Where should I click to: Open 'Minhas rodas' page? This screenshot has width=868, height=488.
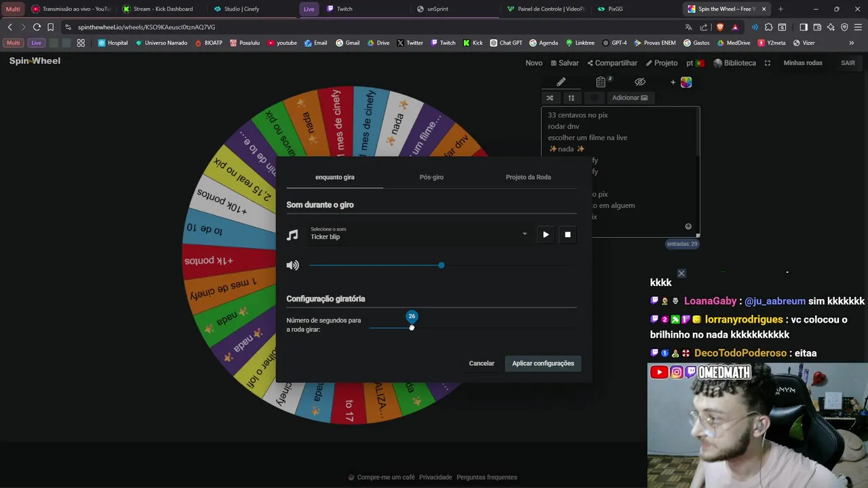(803, 63)
